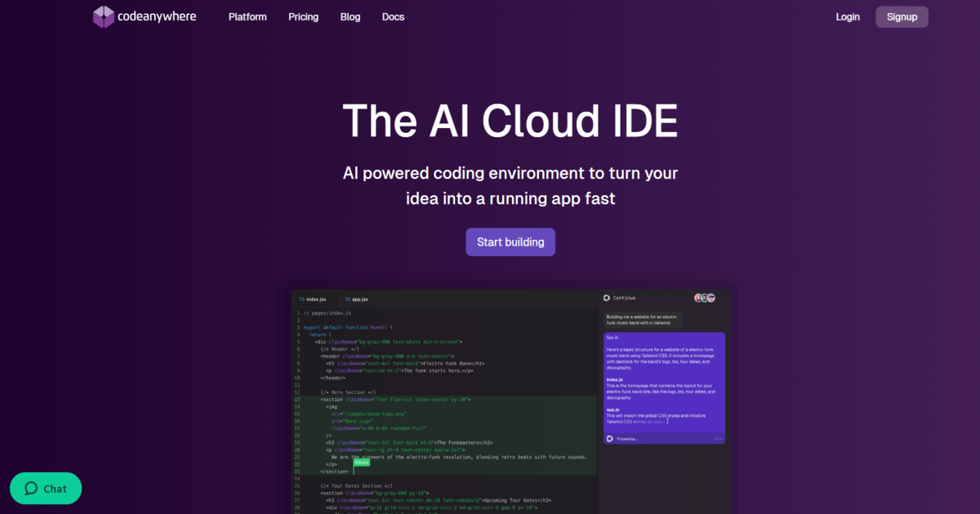Select the orange collaborator avatar
Viewport: 980px width, 514px height.
(697, 297)
